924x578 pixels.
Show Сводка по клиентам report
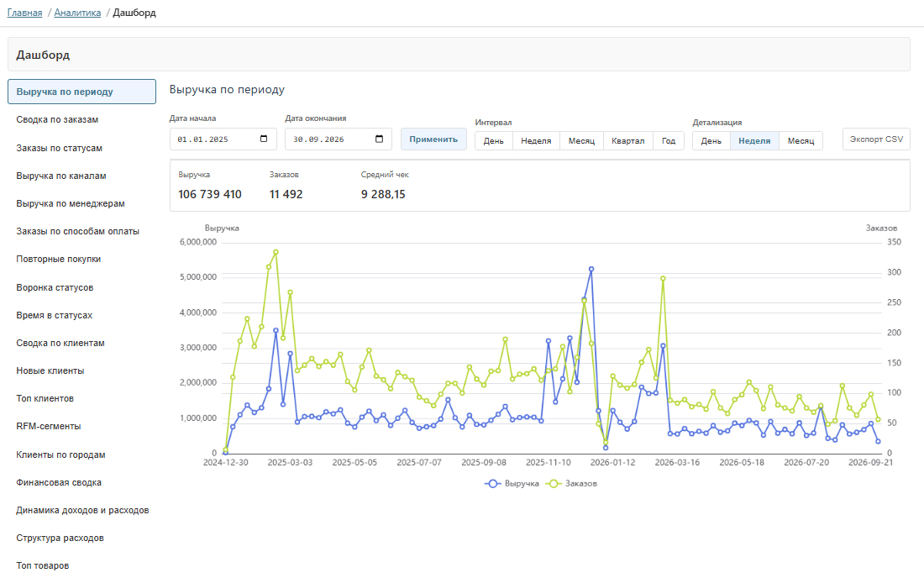click(82, 343)
